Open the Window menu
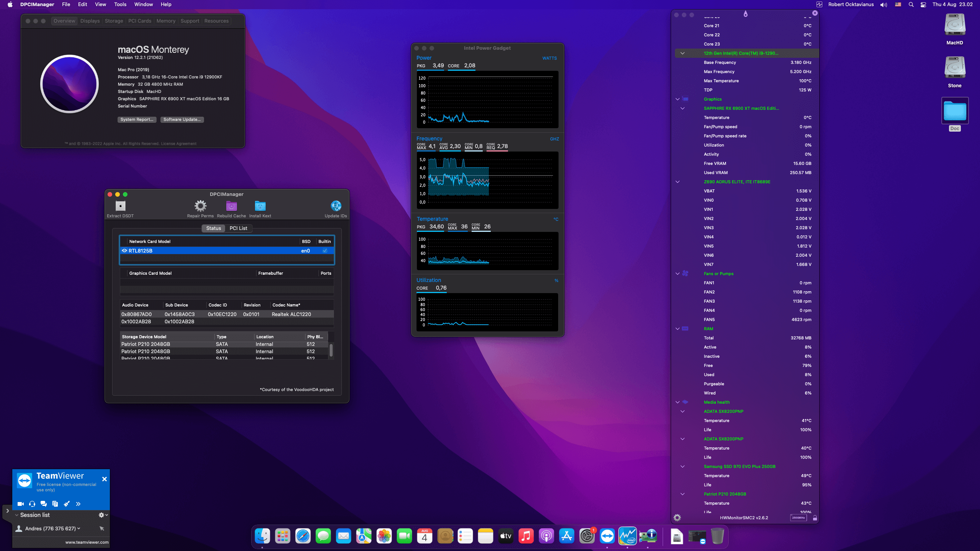 tap(144, 5)
